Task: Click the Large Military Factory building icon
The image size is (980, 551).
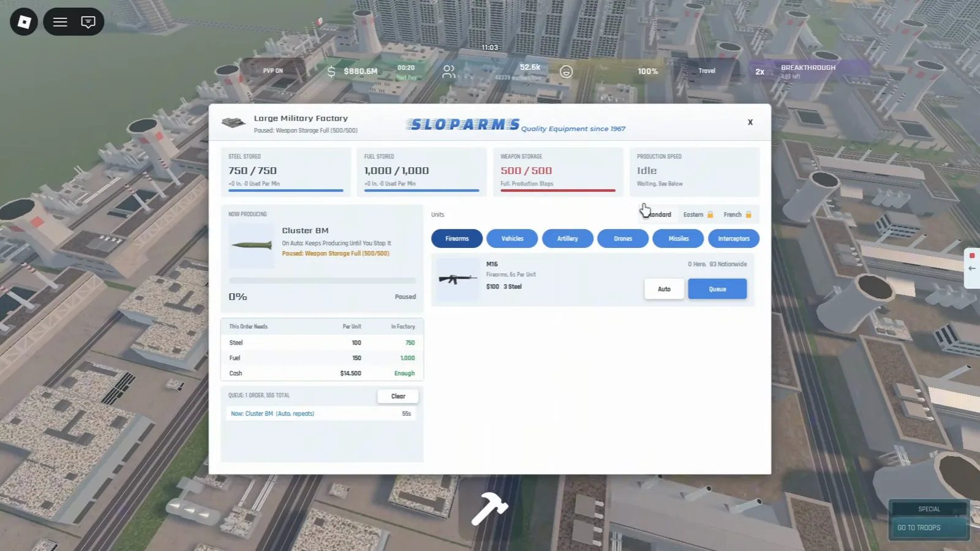Action: [233, 122]
